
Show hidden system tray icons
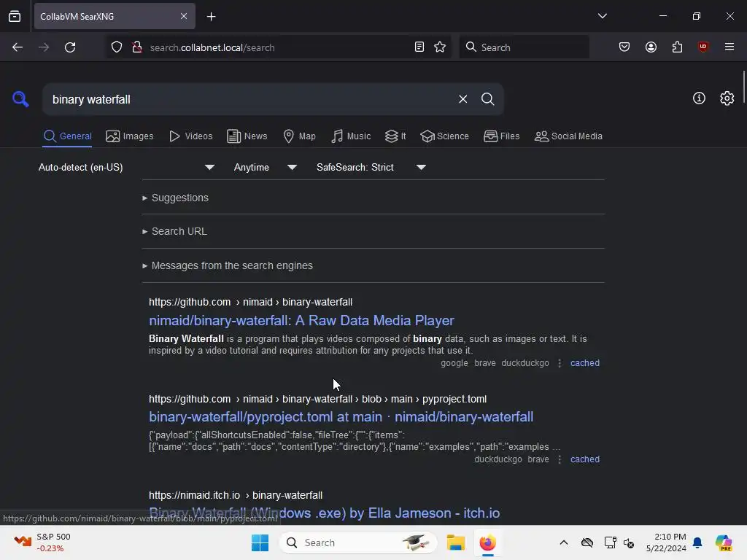tap(564, 542)
